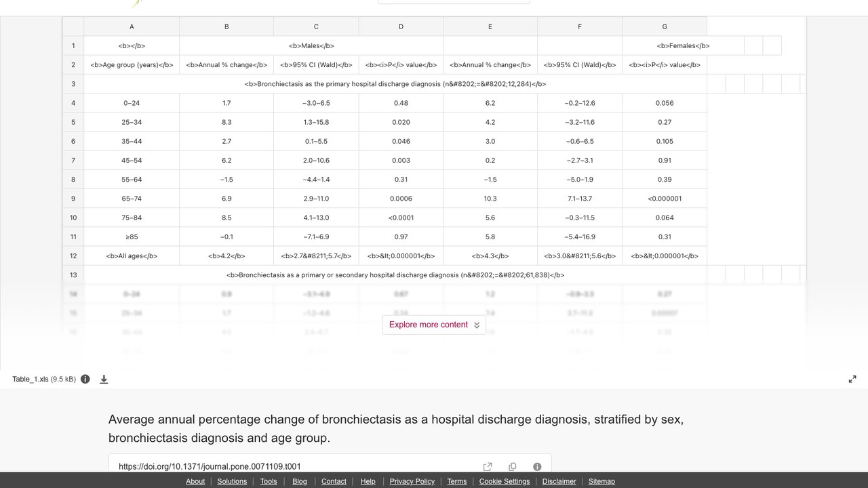Screen dimensions: 868x488
Task: Click the '<b>All ages</b>' cell
Action: [132, 256]
